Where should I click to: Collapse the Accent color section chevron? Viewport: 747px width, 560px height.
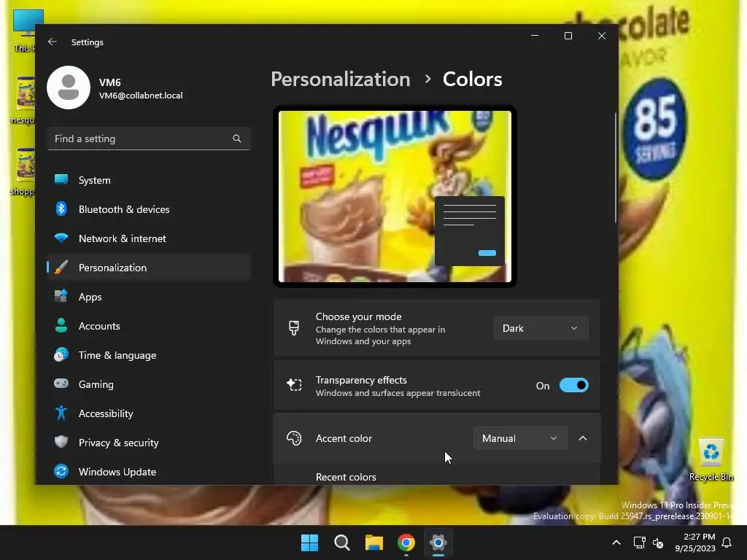(583, 438)
